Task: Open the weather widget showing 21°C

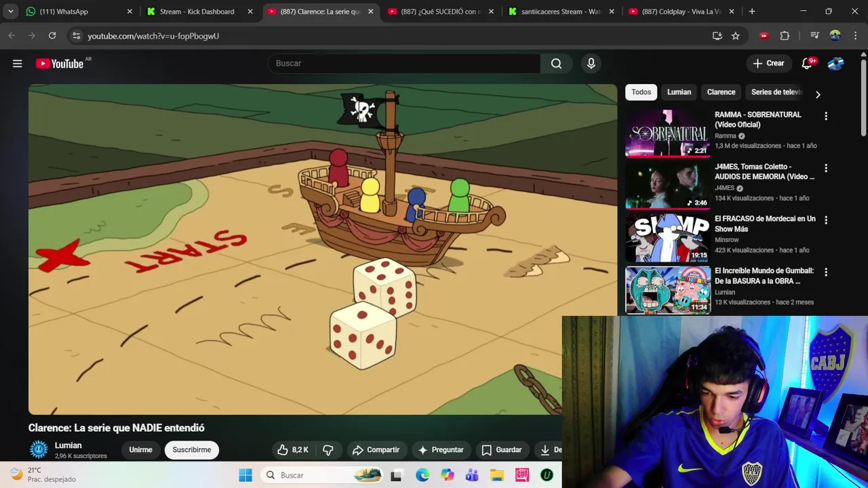Action: 43,474
